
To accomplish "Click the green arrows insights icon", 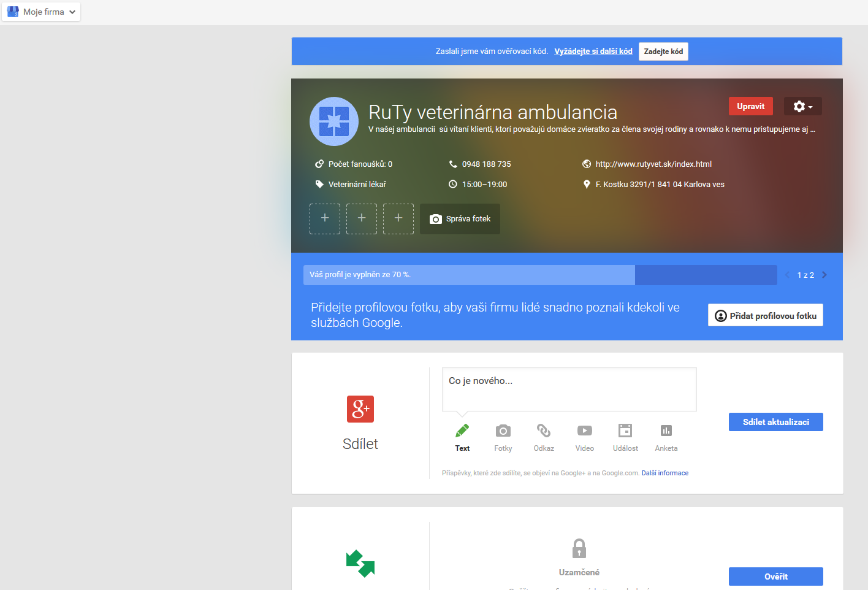I will [x=360, y=564].
